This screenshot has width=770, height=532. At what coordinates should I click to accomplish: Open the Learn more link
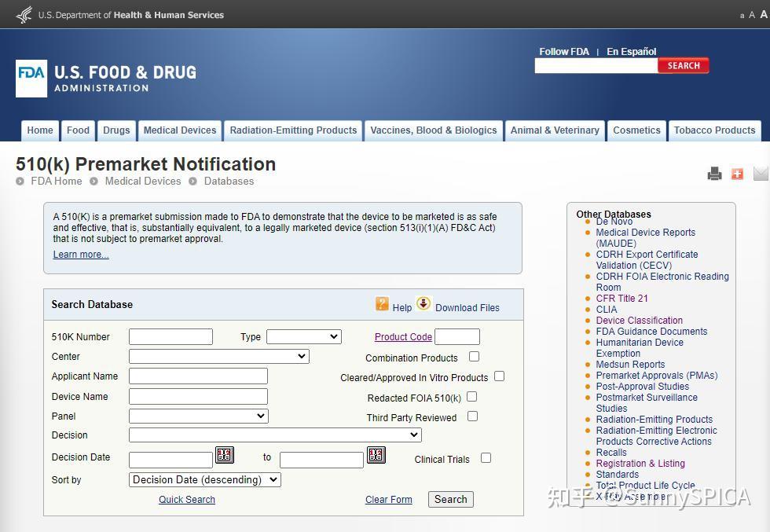(81, 255)
